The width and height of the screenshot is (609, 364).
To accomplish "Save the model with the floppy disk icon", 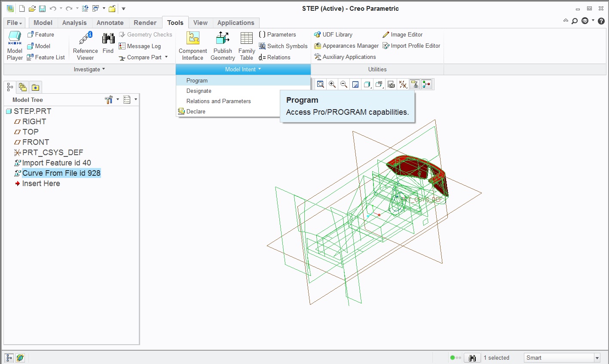I will (42, 9).
